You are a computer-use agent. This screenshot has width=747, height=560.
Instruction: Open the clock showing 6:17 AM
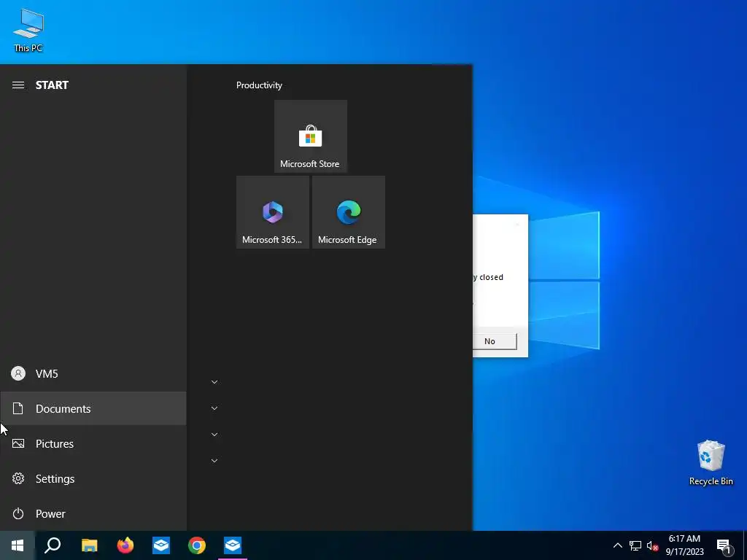click(x=684, y=545)
